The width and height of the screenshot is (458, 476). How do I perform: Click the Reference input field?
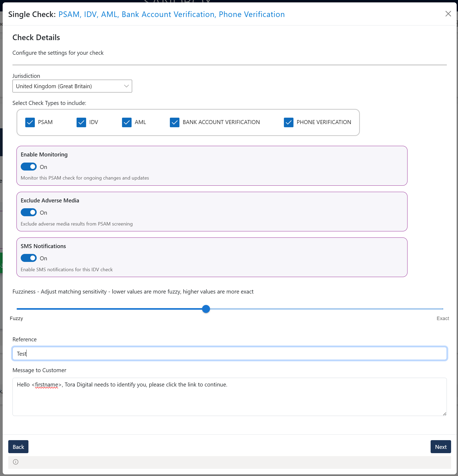point(230,354)
